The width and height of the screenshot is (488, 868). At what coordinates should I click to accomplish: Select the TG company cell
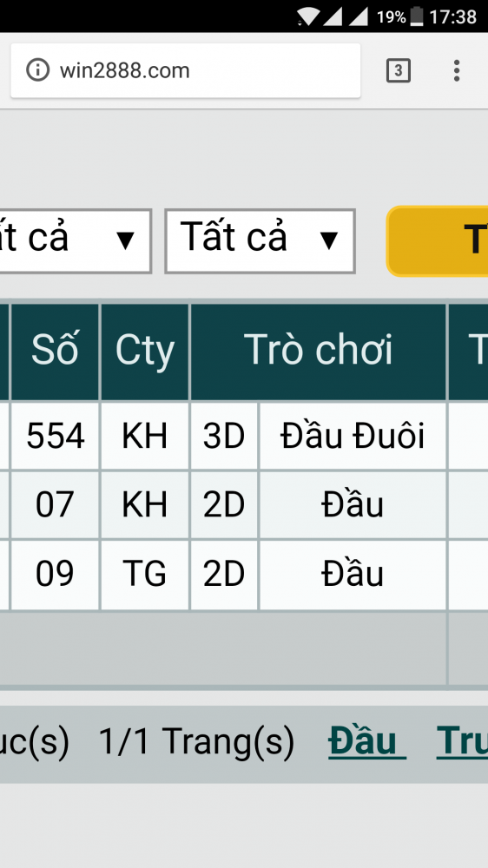pos(144,574)
